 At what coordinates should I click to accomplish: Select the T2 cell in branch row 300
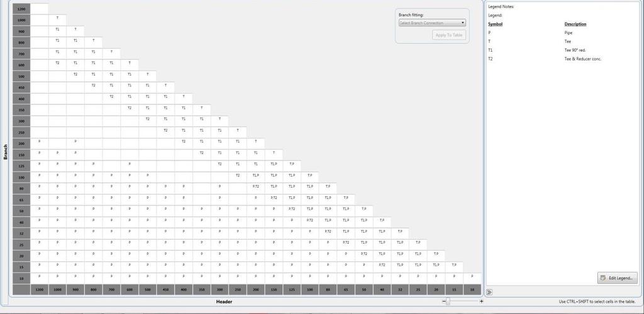(147, 121)
